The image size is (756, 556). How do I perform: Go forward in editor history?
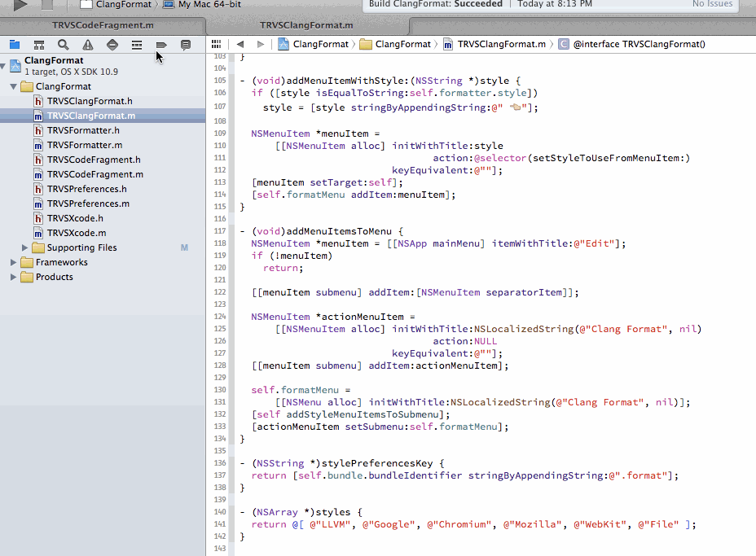(261, 44)
